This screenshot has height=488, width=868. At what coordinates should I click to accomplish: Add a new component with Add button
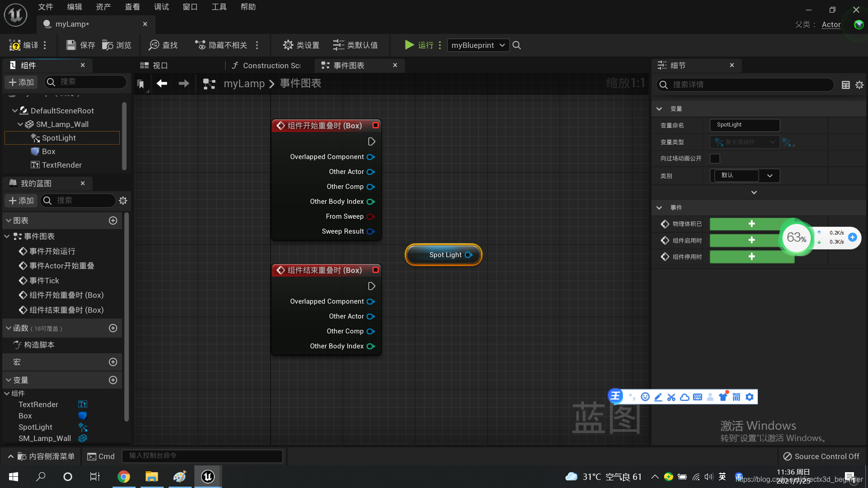pyautogui.click(x=21, y=82)
